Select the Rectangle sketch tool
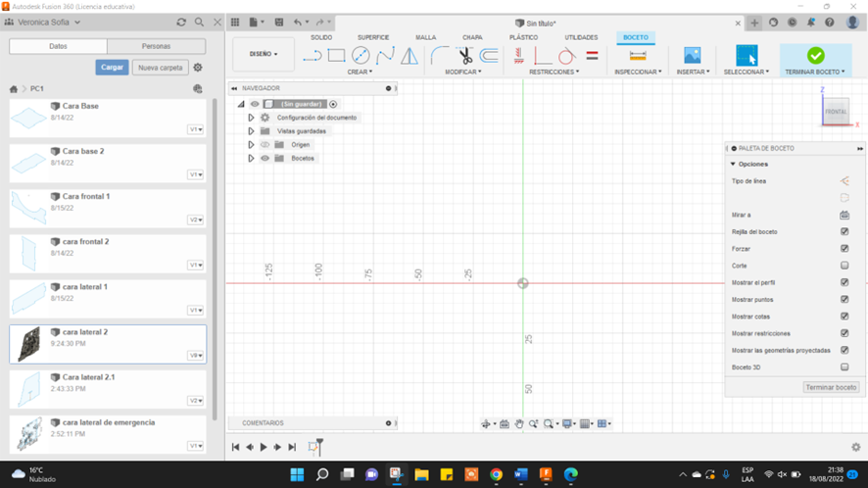Image resolution: width=868 pixels, height=488 pixels. (336, 56)
